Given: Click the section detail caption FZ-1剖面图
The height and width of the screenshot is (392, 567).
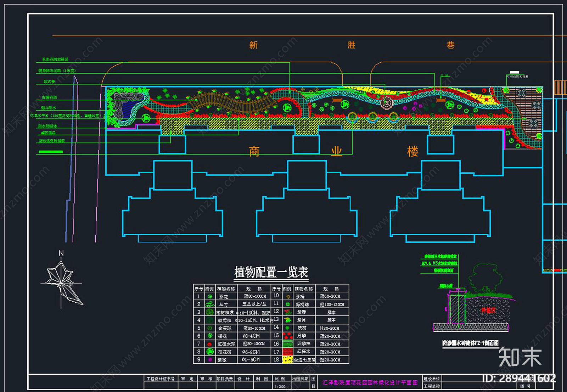Looking at the screenshot, I should tap(470, 343).
